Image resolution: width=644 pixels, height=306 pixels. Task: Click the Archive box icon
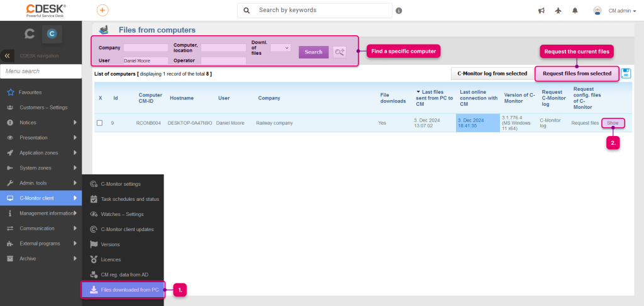[x=10, y=259]
